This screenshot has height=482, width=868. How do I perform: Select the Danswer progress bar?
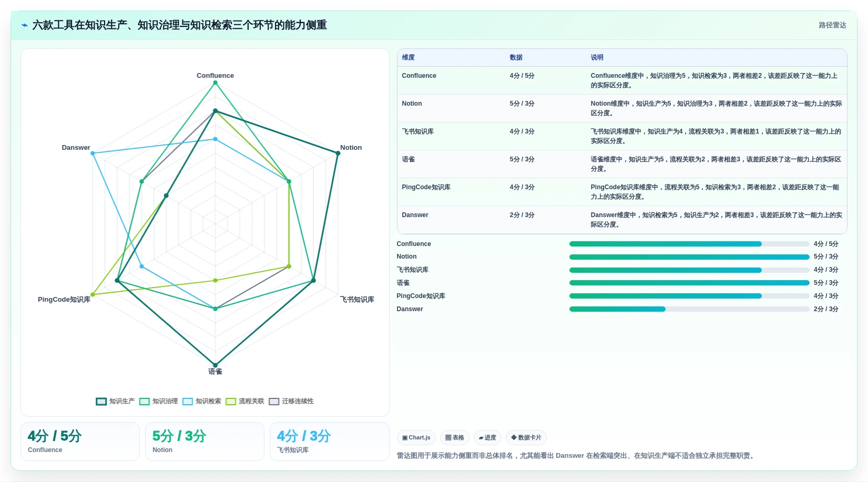pyautogui.click(x=689, y=309)
